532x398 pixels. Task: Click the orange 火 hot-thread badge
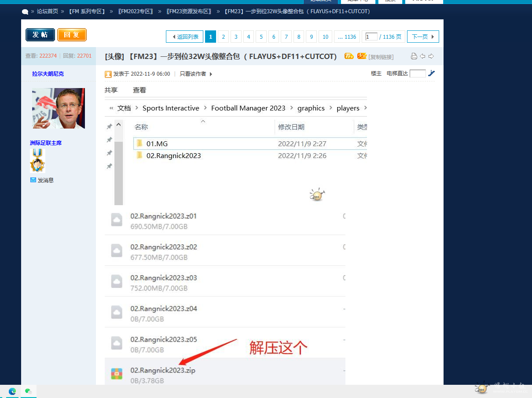coord(362,56)
